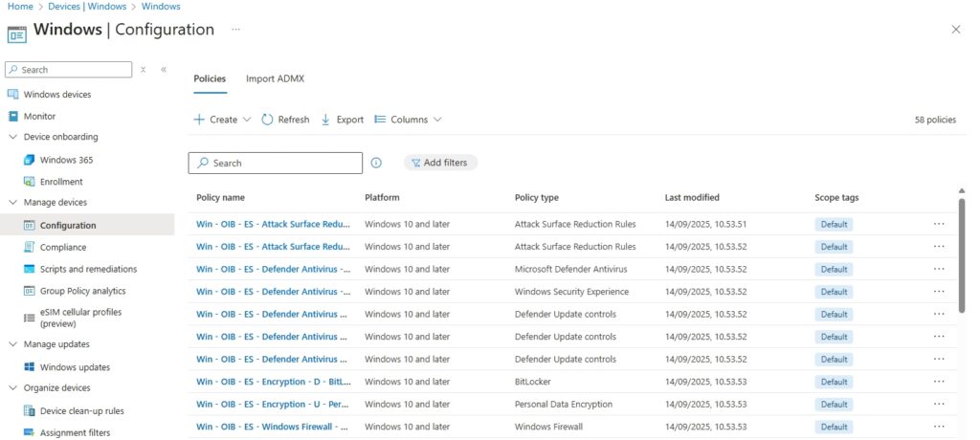Open Windows devices icon in sidebar
Viewport: 980px width, 440px height.
click(x=13, y=95)
